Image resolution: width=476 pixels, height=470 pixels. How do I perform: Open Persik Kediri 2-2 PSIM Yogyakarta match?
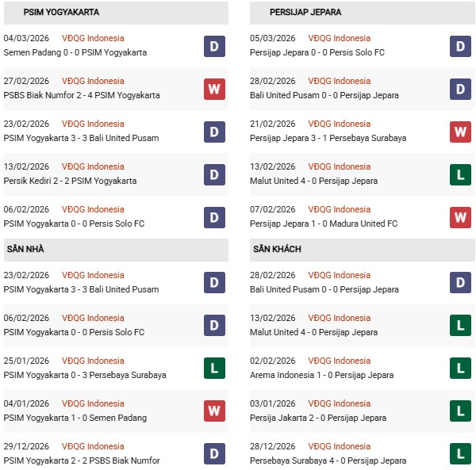coord(70,181)
